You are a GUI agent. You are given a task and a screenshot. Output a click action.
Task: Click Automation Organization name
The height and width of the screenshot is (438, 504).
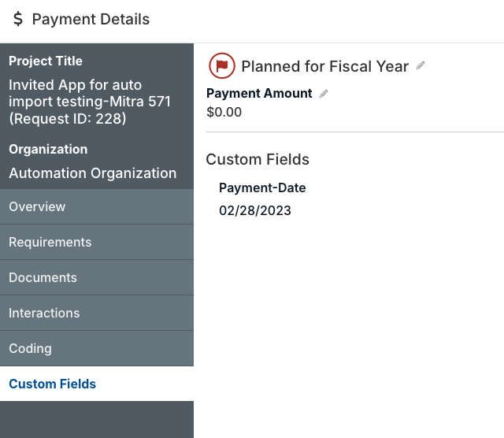(x=93, y=173)
